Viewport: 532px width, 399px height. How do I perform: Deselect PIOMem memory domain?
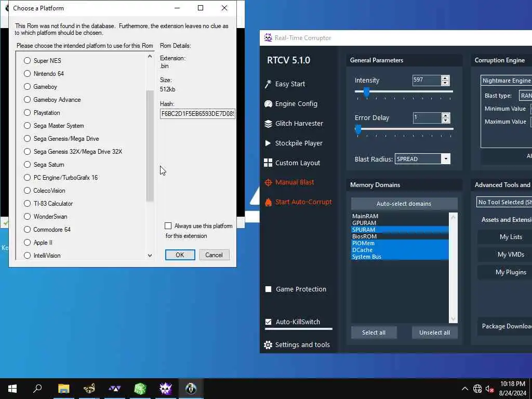click(400, 243)
